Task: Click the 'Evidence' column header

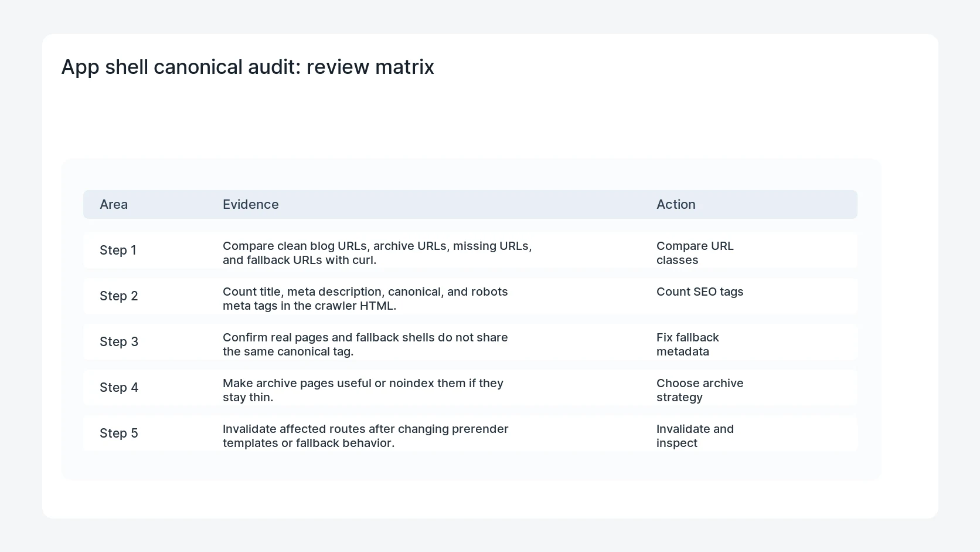Action: [x=251, y=204]
